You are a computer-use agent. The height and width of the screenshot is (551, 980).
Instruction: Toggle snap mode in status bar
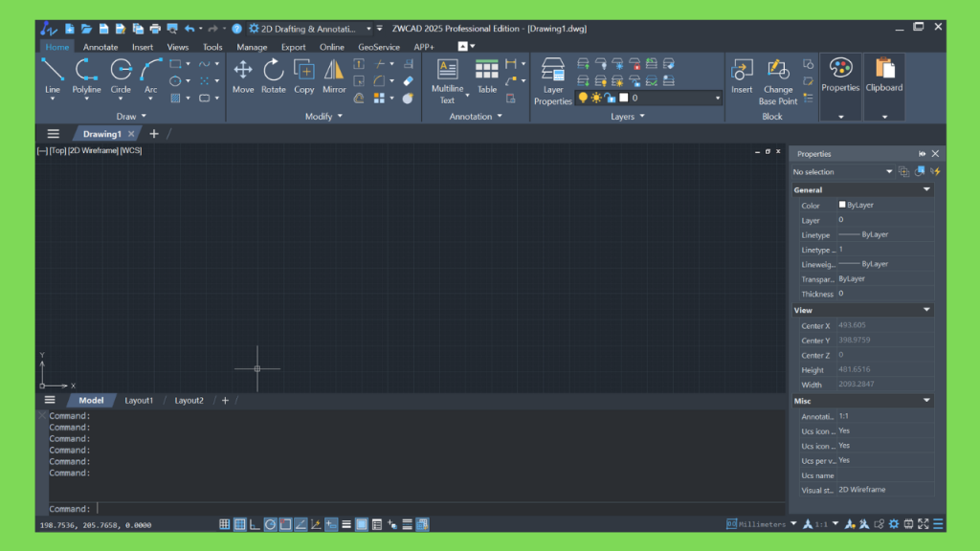224,525
